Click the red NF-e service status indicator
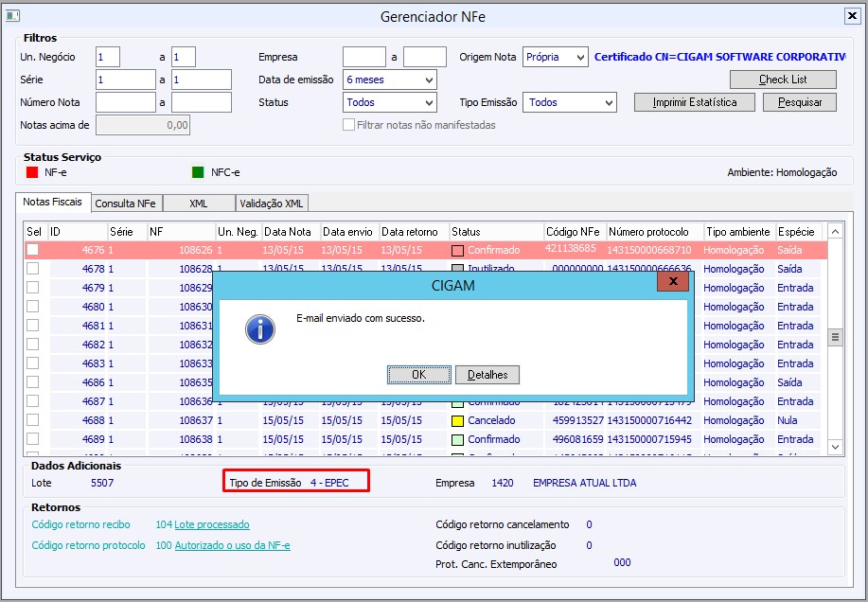The height and width of the screenshot is (602, 868). pyautogui.click(x=32, y=172)
